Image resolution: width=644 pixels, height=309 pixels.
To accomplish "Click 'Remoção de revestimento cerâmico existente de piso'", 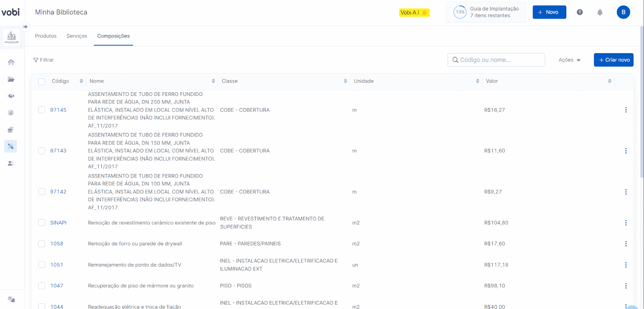I will pos(152,223).
